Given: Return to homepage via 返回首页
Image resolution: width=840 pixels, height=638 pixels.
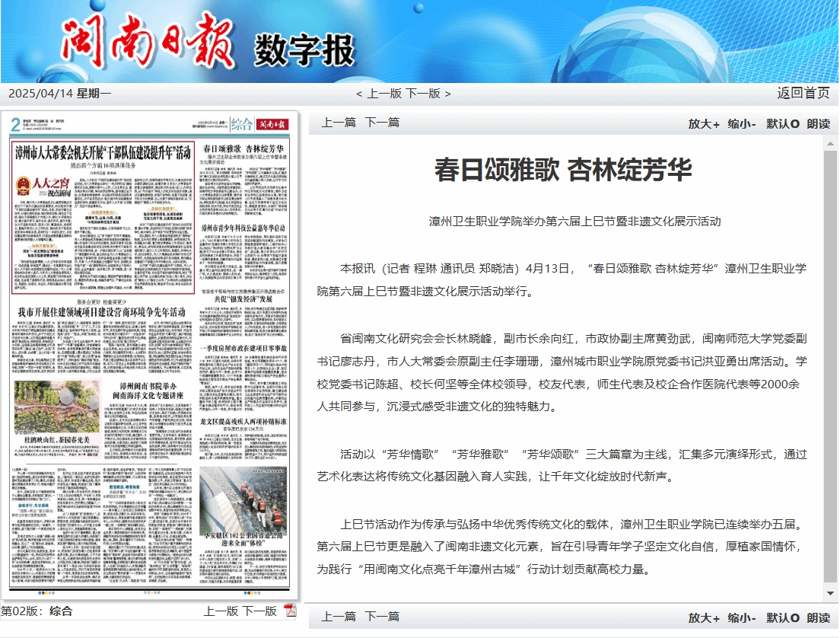Looking at the screenshot, I should (x=803, y=93).
